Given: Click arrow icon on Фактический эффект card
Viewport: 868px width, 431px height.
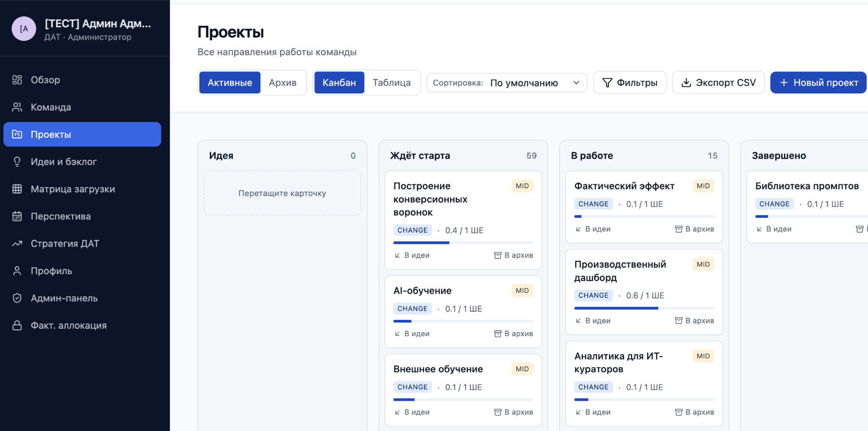Looking at the screenshot, I should click(578, 229).
